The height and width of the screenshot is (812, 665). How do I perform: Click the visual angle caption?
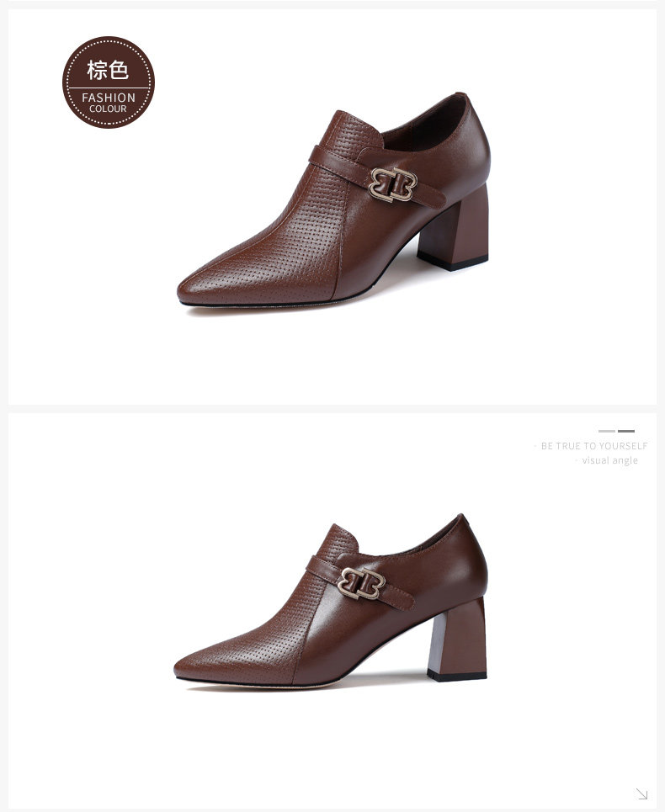pyautogui.click(x=609, y=460)
